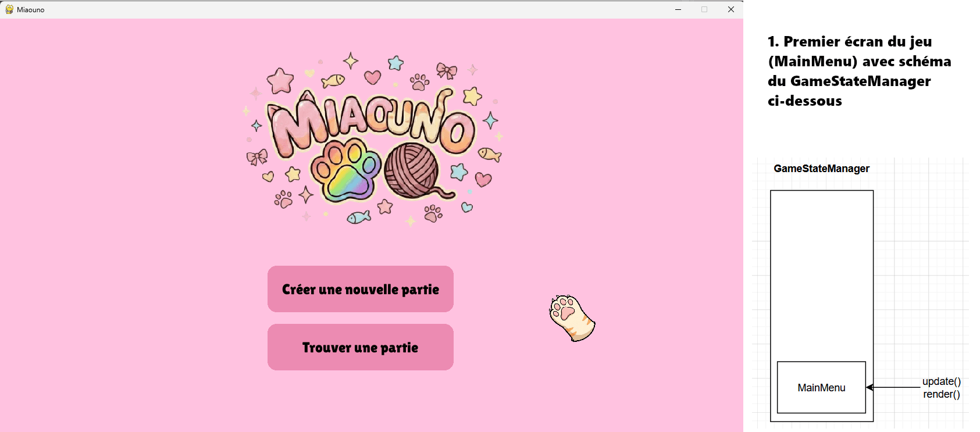Click the orange fish right of letter O

click(x=489, y=154)
